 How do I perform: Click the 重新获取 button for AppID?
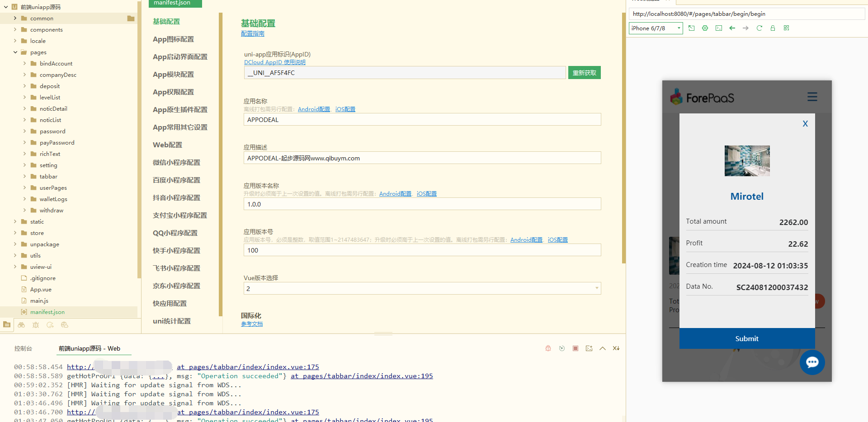584,73
